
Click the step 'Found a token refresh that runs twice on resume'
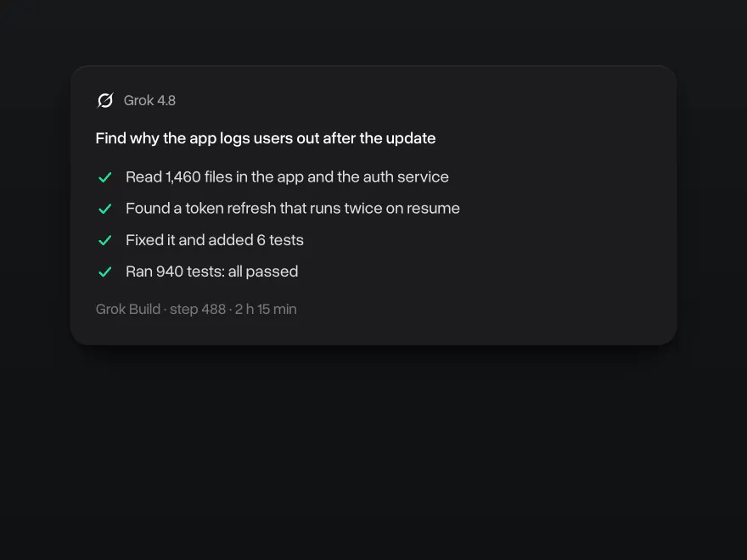[x=293, y=209]
